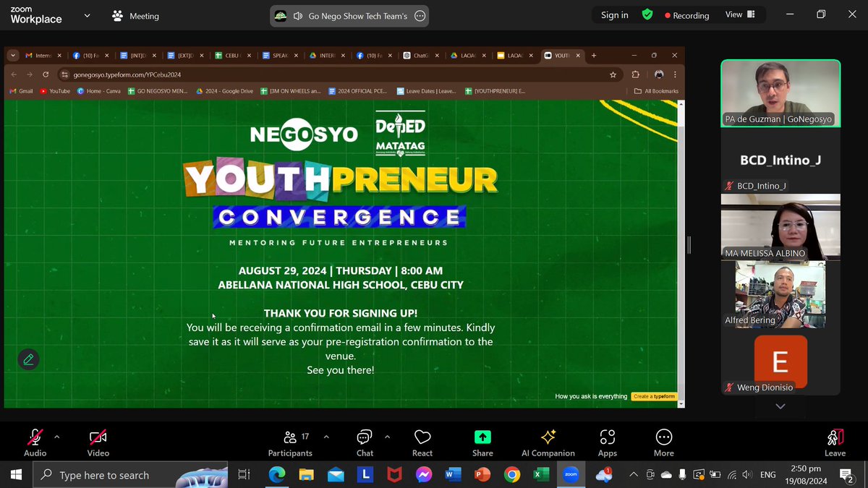Open File Explorer from taskbar
Viewport: 868px width, 488px height.
(x=306, y=475)
